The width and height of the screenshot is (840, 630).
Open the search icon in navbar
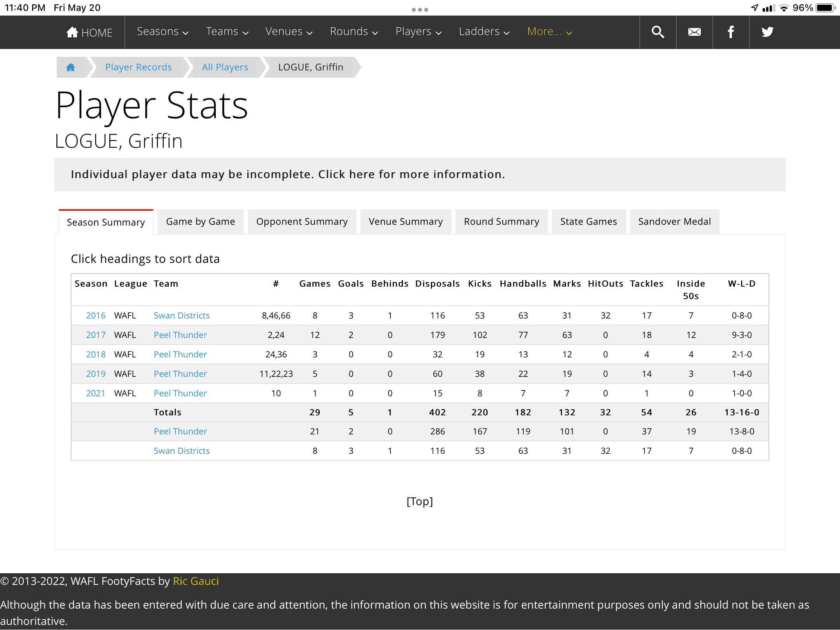tap(658, 32)
